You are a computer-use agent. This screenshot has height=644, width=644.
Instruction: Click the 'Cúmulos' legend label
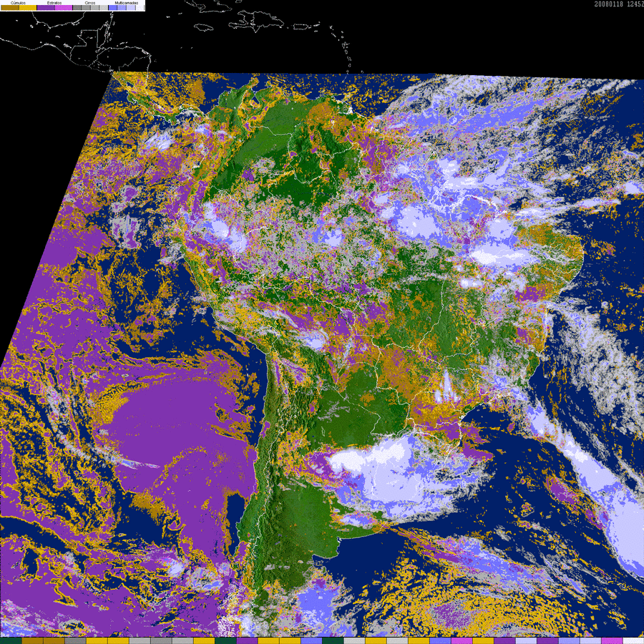pos(18,3)
